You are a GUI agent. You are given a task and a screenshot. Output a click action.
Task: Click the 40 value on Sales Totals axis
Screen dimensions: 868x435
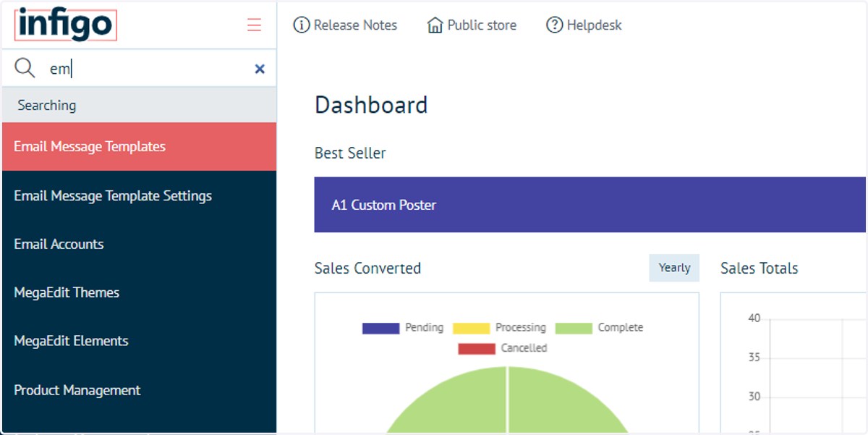754,318
